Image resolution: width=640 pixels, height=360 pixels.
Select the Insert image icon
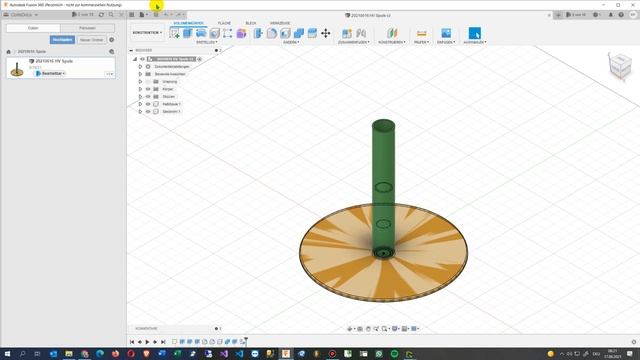click(446, 33)
